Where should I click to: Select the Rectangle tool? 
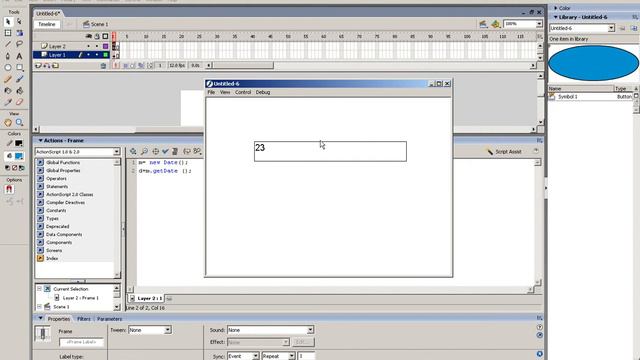(x=19, y=67)
